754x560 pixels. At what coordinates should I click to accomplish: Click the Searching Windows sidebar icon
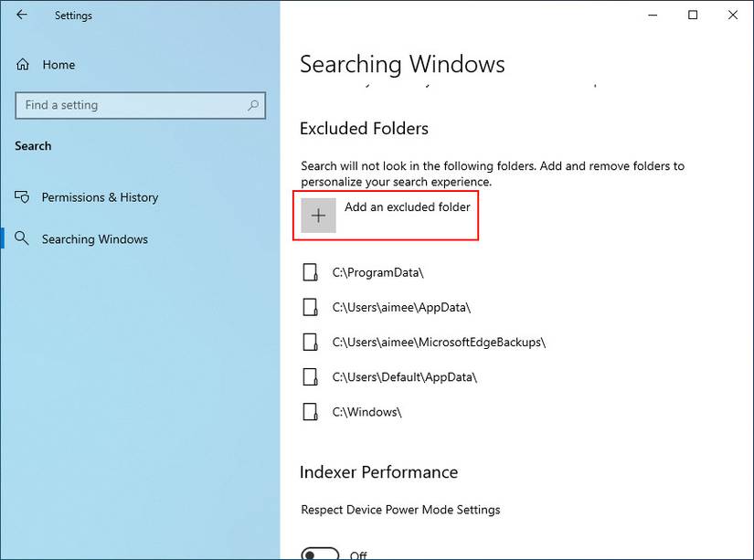coord(23,239)
